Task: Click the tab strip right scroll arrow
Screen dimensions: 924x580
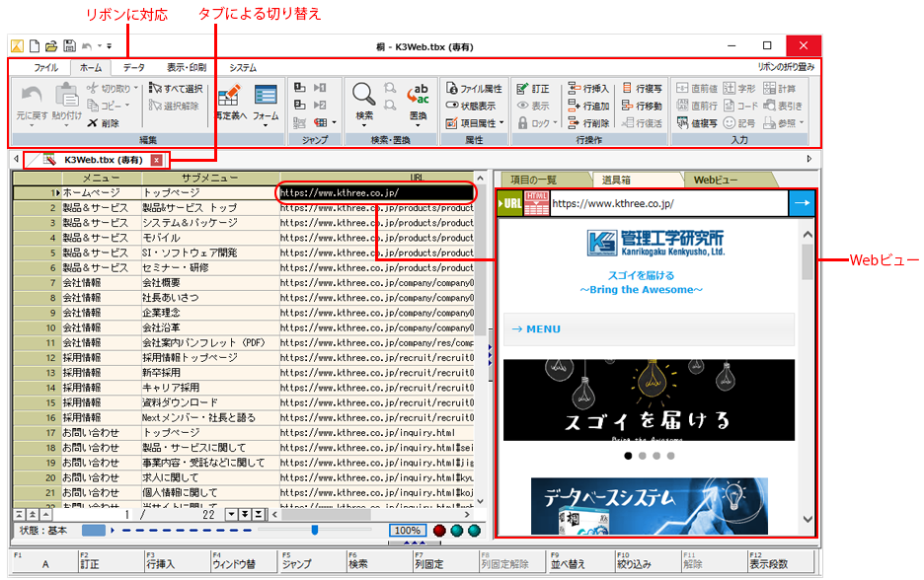Action: pos(809,159)
